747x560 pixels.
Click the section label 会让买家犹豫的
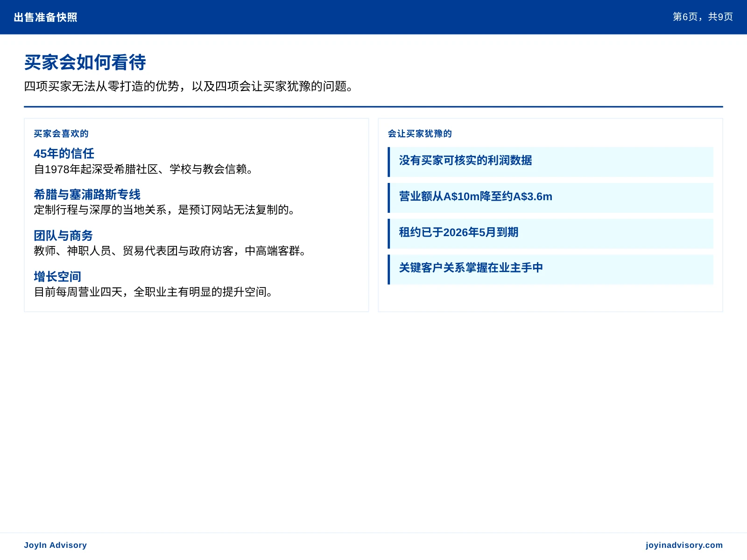pyautogui.click(x=420, y=133)
